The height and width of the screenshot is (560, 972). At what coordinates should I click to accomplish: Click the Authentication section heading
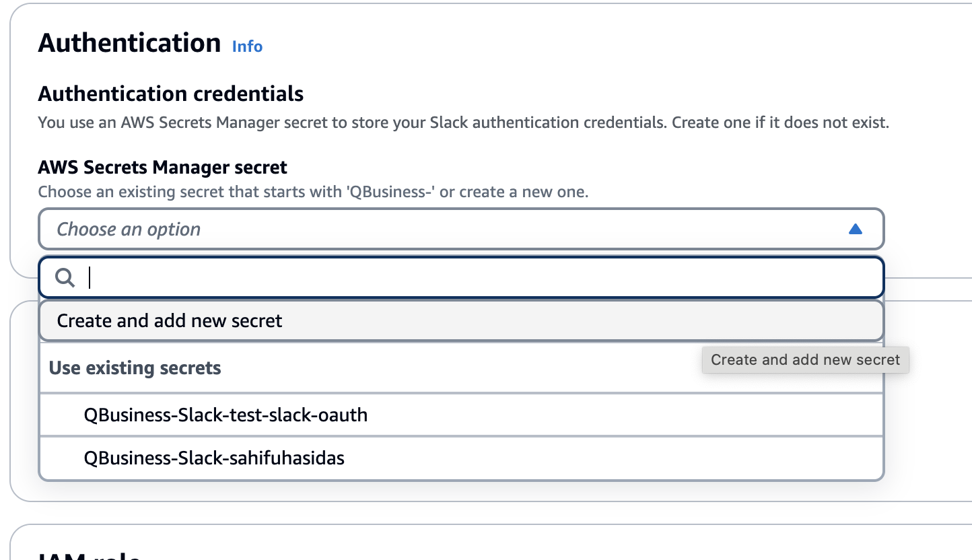coord(129,43)
